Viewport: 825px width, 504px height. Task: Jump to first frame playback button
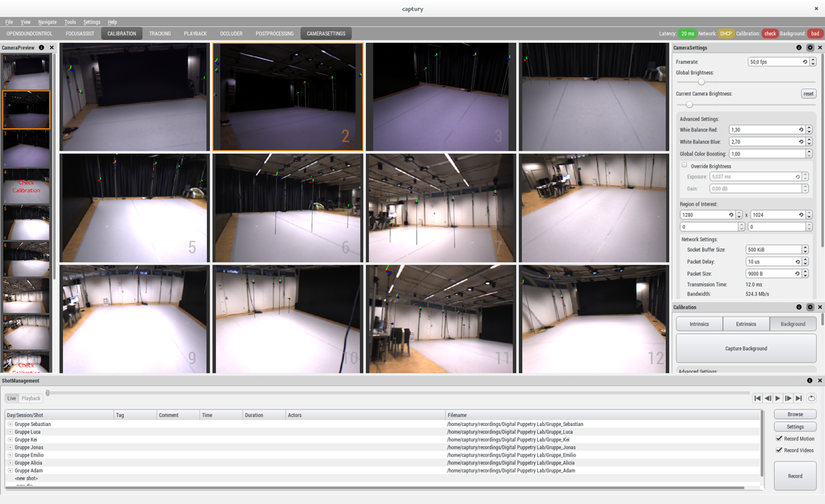[757, 398]
